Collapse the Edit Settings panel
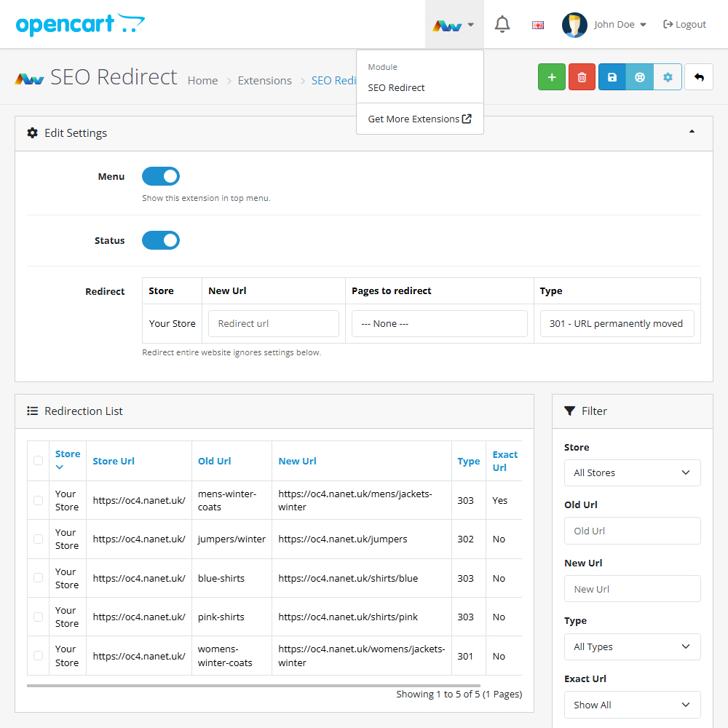The height and width of the screenshot is (728, 728). (692, 132)
